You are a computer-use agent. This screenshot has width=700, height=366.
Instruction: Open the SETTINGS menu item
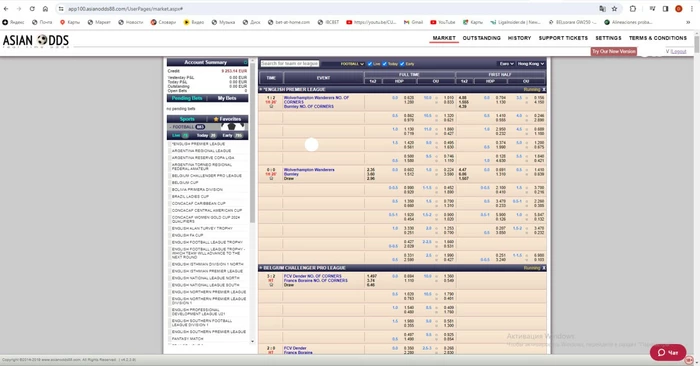pos(608,38)
